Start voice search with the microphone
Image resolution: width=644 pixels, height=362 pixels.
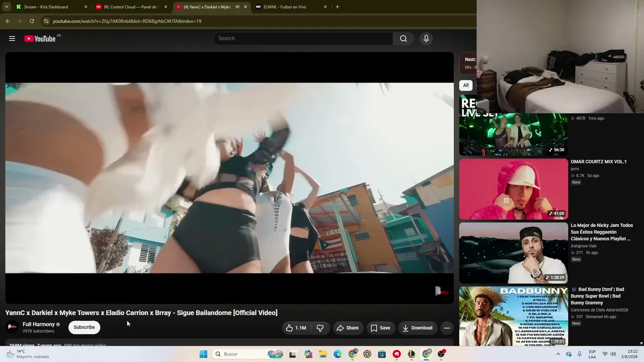(426, 39)
